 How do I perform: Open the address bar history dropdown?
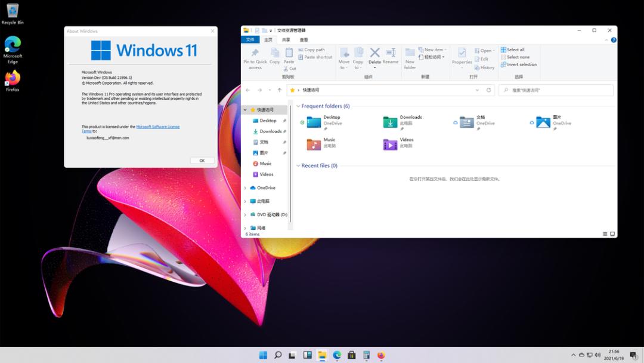tap(477, 90)
